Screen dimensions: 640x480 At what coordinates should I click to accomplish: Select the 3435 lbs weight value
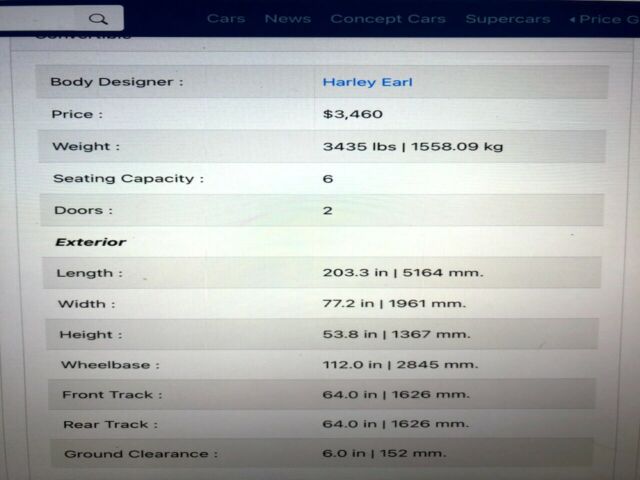coord(413,147)
